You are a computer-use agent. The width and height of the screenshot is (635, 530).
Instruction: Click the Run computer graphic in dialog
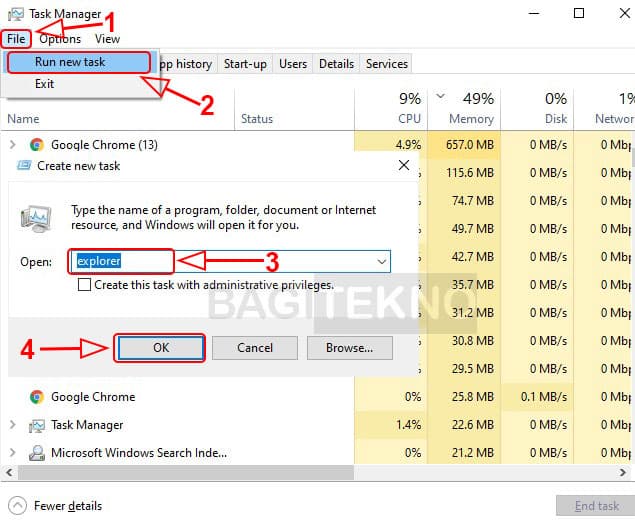tap(36, 219)
